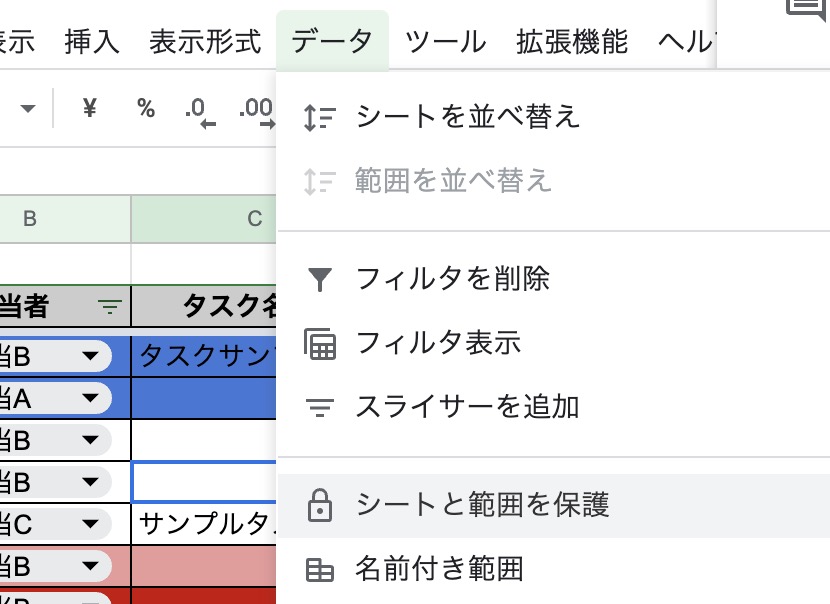Select the column C header

(x=204, y=218)
